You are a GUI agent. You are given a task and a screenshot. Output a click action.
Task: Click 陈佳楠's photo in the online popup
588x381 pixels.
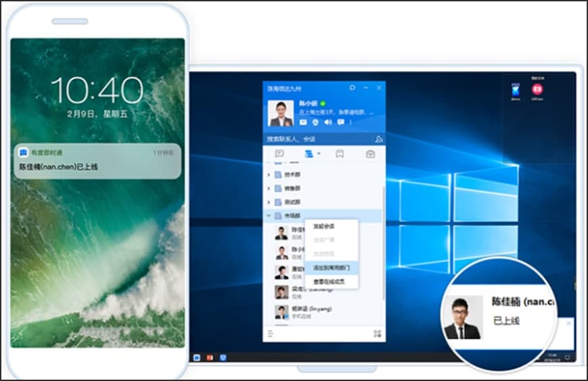coord(463,317)
